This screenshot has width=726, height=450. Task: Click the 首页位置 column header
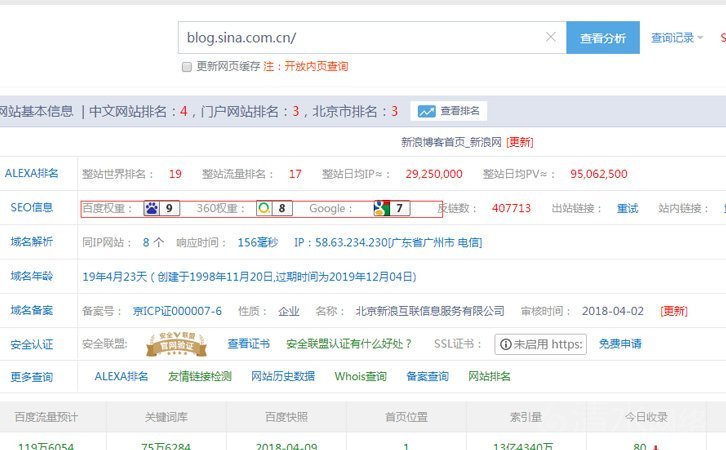tap(406, 417)
